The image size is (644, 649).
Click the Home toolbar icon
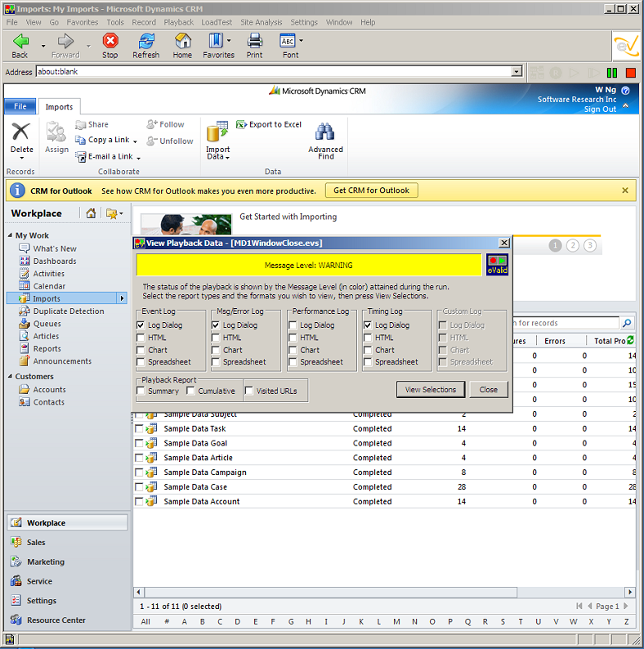click(182, 41)
